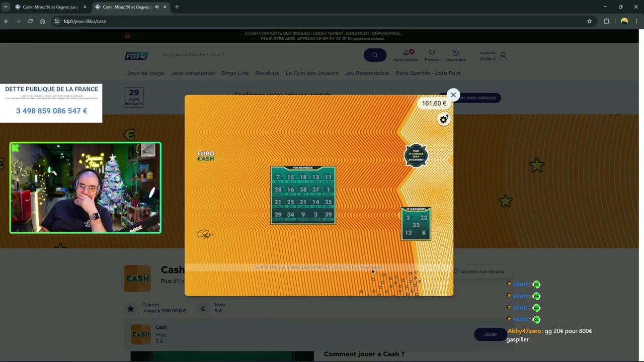This screenshot has height=362, width=644.
Task: Focus the site search field
Action: point(259,55)
